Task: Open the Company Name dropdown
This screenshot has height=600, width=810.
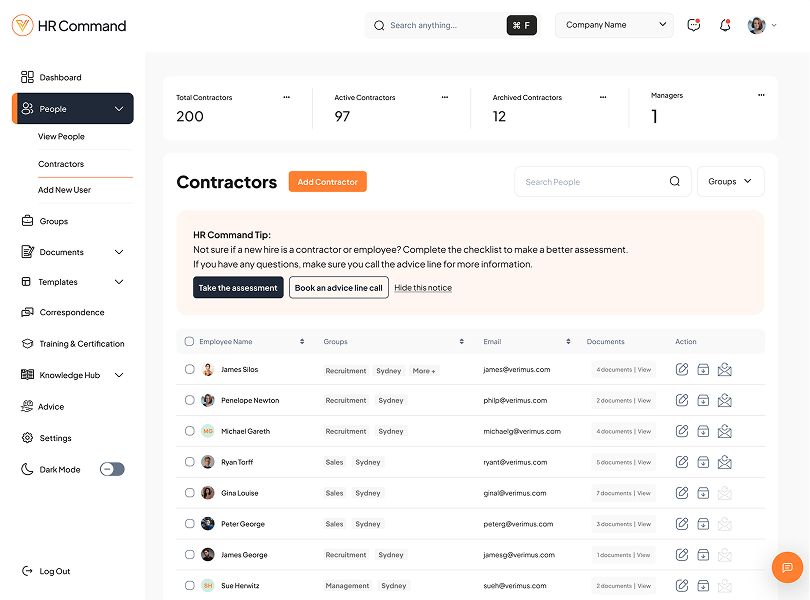Action: click(614, 25)
